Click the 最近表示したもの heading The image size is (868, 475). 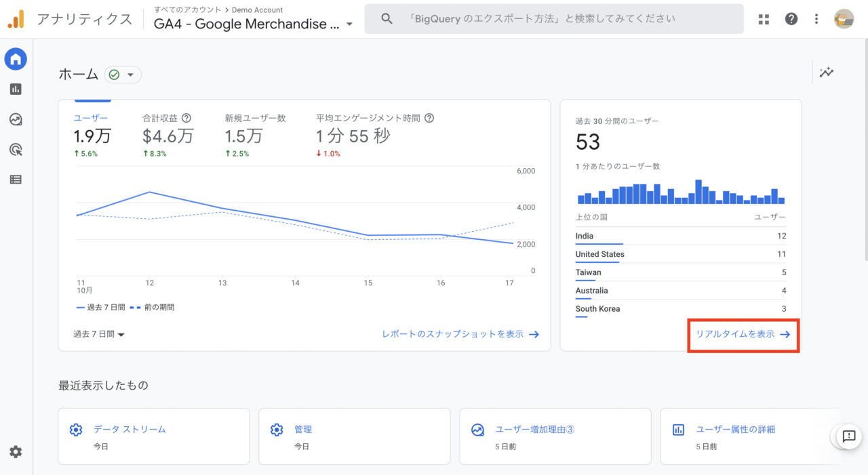click(103, 386)
